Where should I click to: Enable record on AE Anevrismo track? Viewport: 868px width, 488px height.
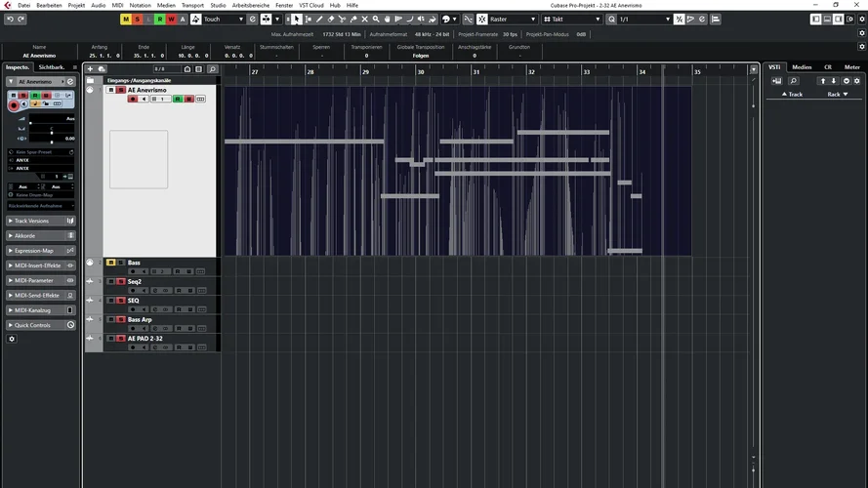pyautogui.click(x=133, y=99)
